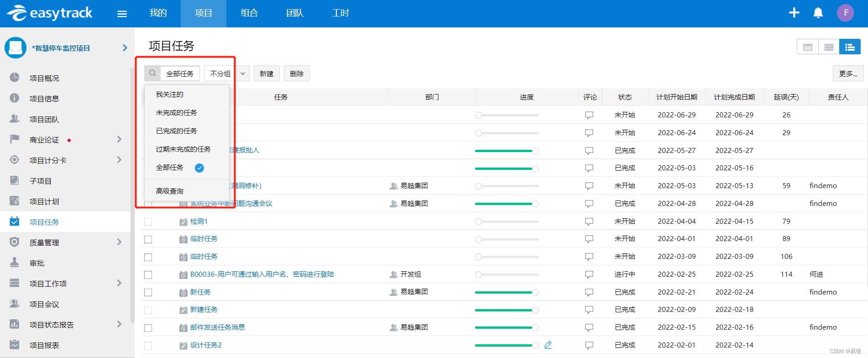Click the 项目计划 sidebar icon

[15, 201]
